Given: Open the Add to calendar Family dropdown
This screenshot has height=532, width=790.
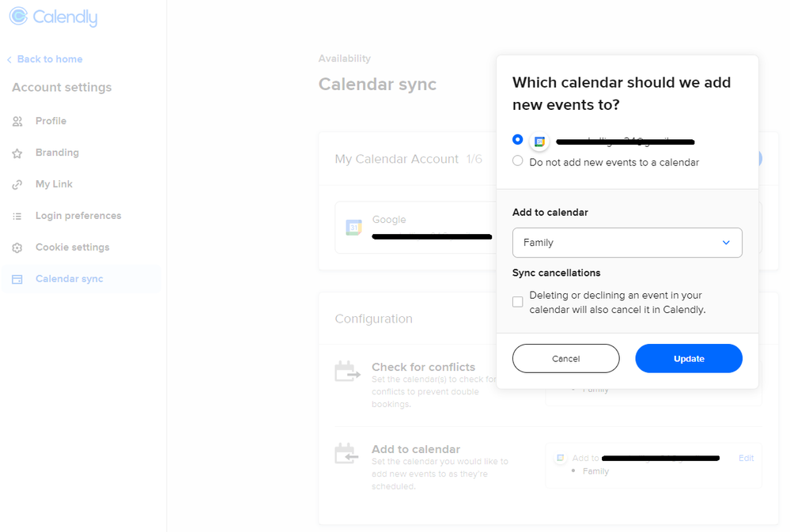Looking at the screenshot, I should (626, 243).
